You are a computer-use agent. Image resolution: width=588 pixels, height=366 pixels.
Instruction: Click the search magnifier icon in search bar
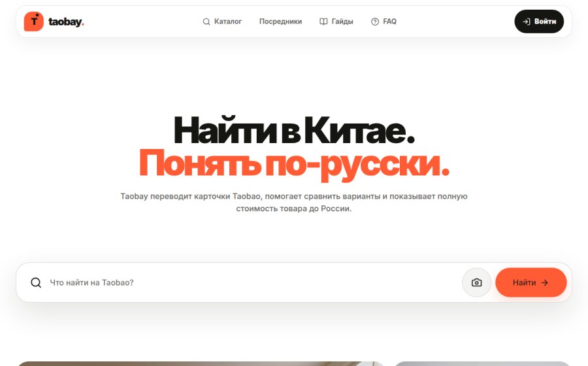tap(36, 282)
